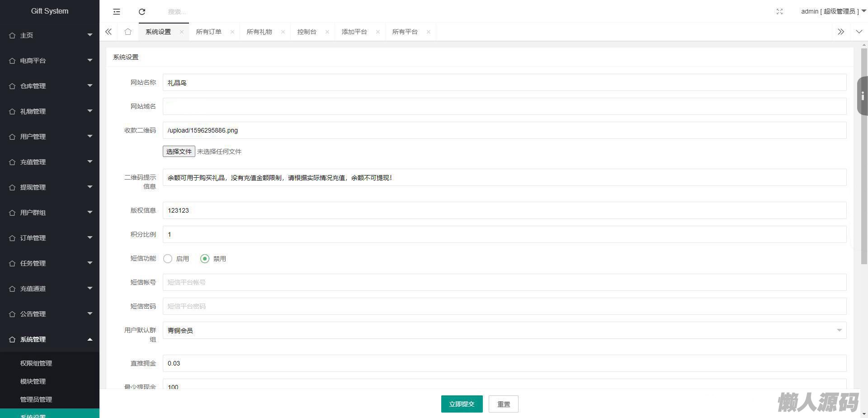The width and height of the screenshot is (868, 418).
Task: Click the icon beside 充值通道
Action: click(12, 289)
